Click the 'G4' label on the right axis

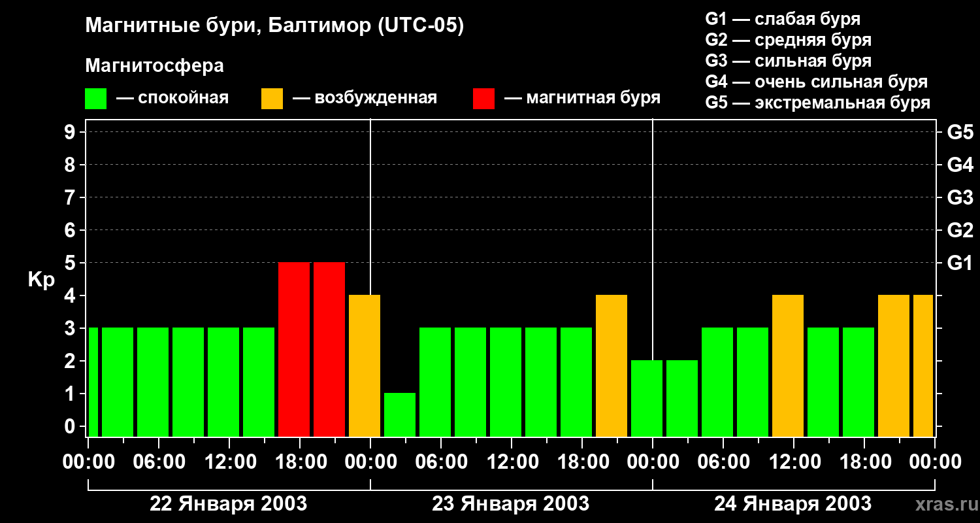click(960, 165)
